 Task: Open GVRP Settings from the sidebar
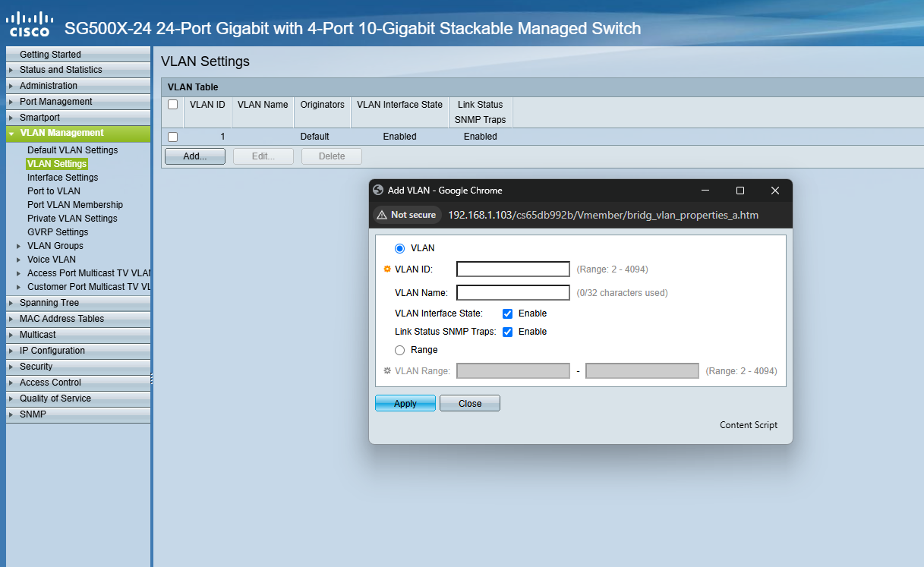pos(58,232)
